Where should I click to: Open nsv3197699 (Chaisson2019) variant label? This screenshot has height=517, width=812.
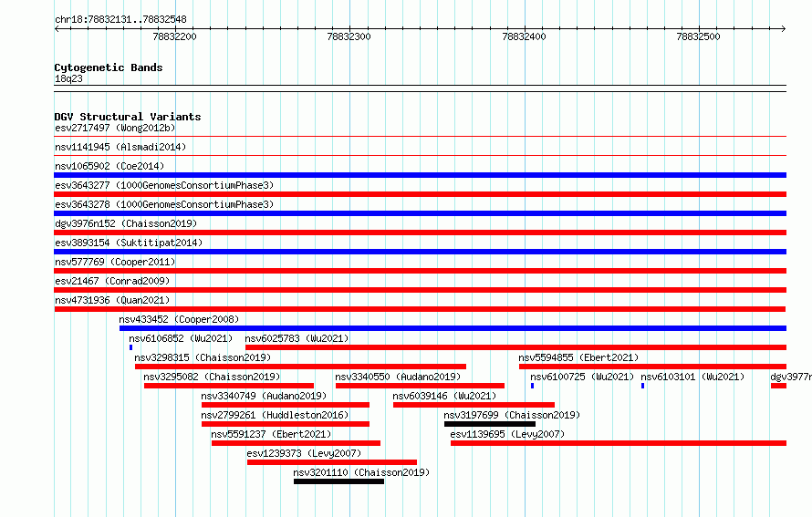pyautogui.click(x=512, y=415)
